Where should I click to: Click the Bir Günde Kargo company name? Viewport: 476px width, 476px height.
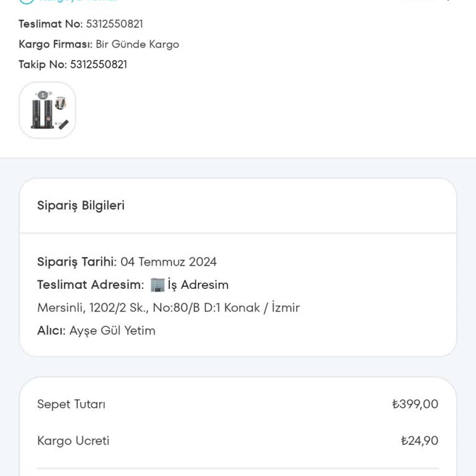[x=137, y=45]
